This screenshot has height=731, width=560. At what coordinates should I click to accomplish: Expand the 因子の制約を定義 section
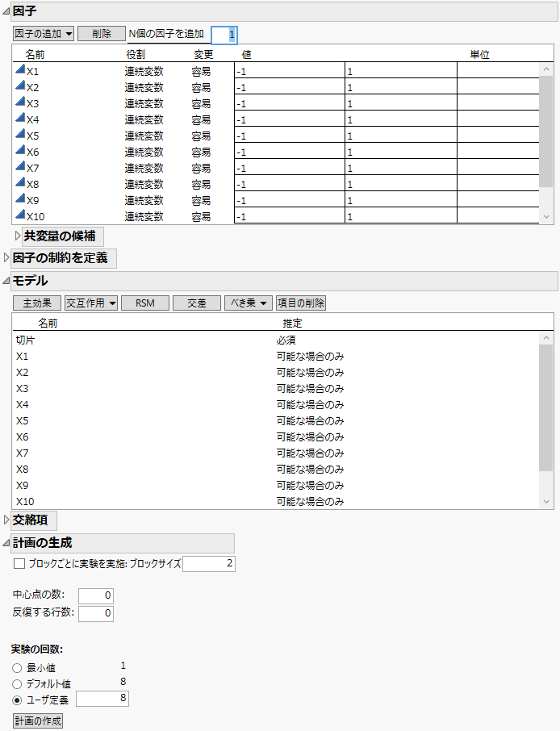(6, 257)
